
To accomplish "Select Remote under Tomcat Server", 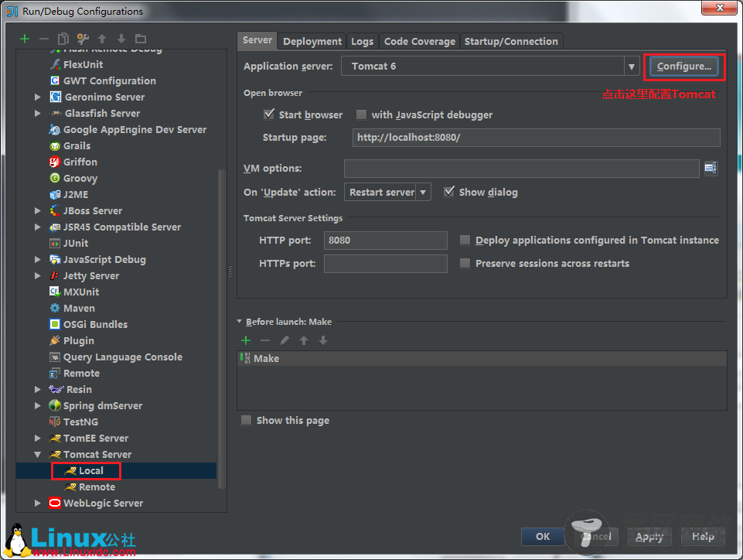I will (97, 487).
